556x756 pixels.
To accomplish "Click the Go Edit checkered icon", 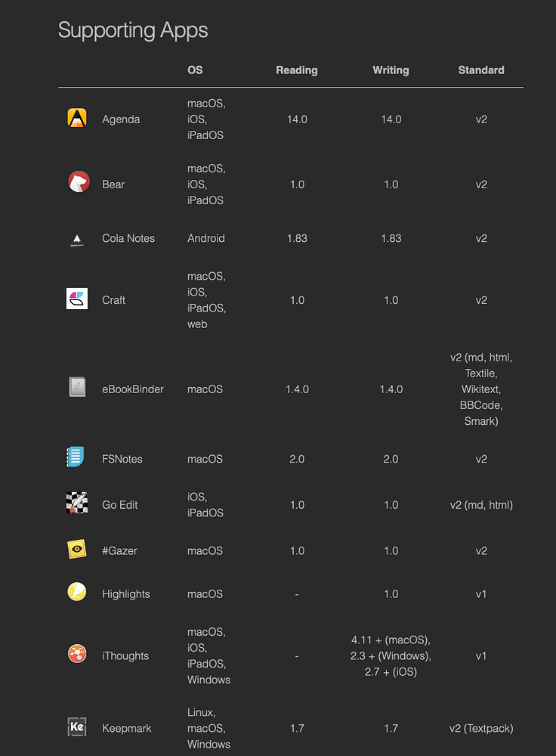I will coord(77,503).
